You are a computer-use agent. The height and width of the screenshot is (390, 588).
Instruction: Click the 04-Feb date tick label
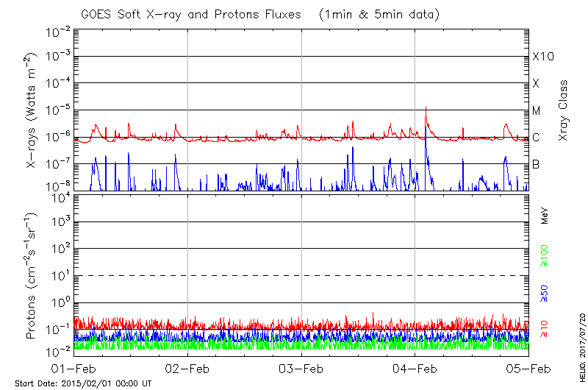click(415, 369)
